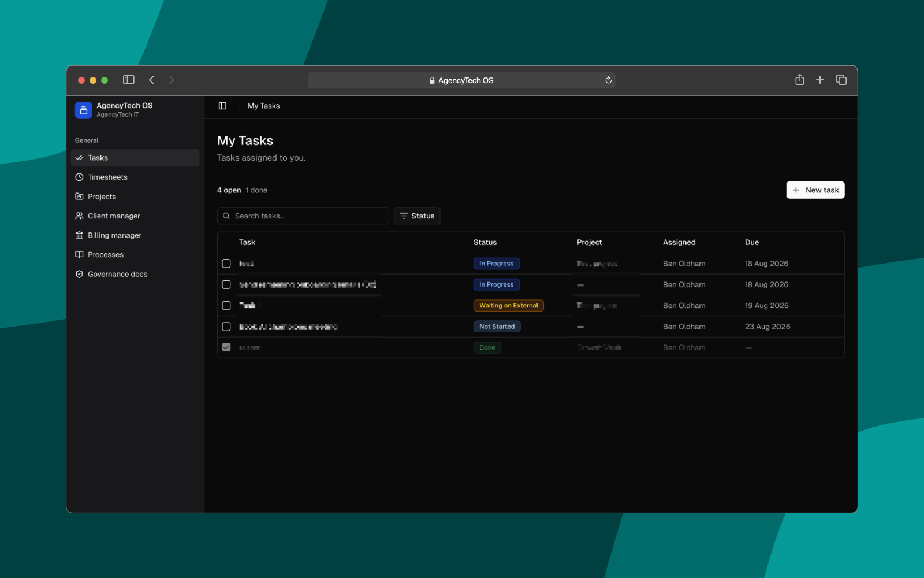This screenshot has width=924, height=578.
Task: Uncheck the Done task checkbox
Action: point(226,347)
